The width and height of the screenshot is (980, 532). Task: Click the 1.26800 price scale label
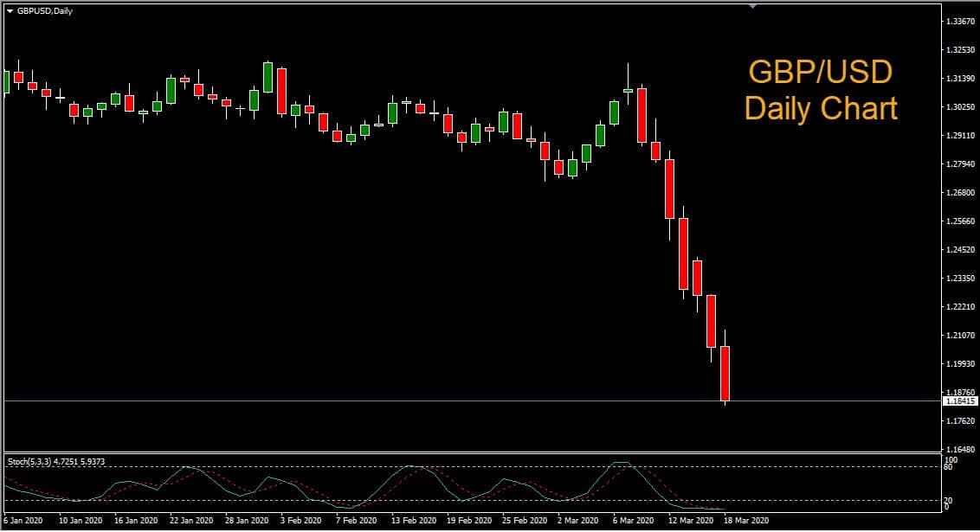(959, 193)
